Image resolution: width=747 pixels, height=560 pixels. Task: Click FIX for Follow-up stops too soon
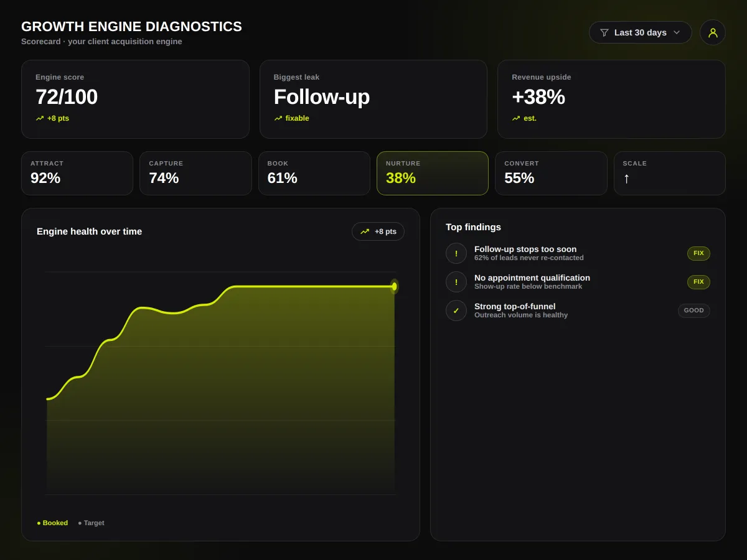(x=698, y=253)
